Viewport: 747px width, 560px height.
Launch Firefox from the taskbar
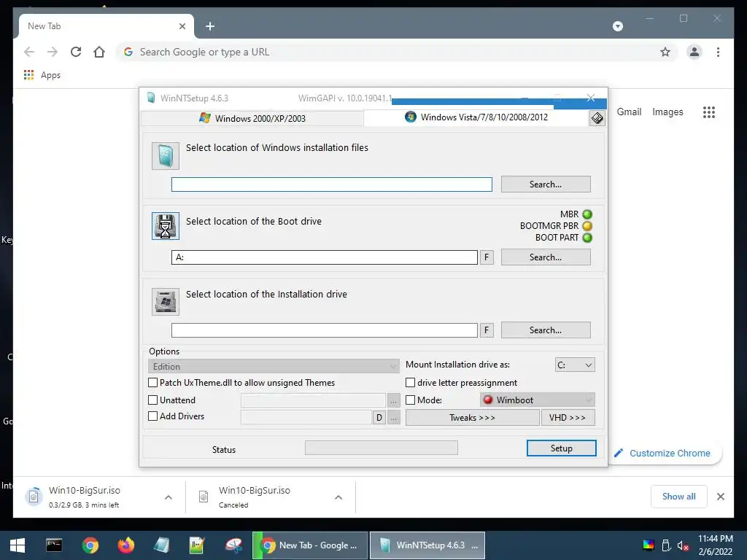(125, 545)
